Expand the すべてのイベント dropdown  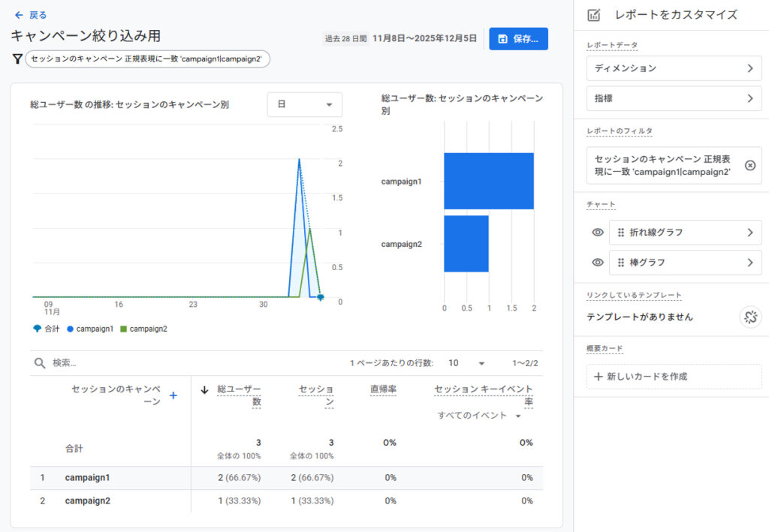(x=480, y=416)
